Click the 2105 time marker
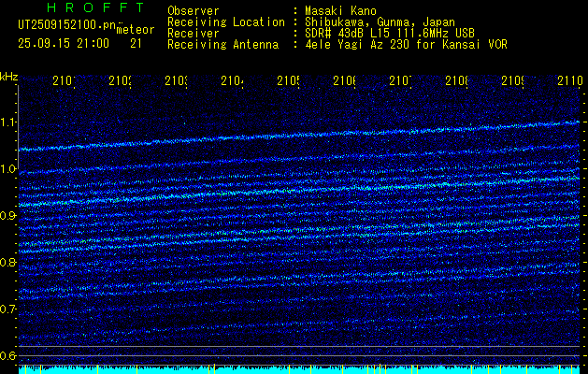 [x=288, y=80]
